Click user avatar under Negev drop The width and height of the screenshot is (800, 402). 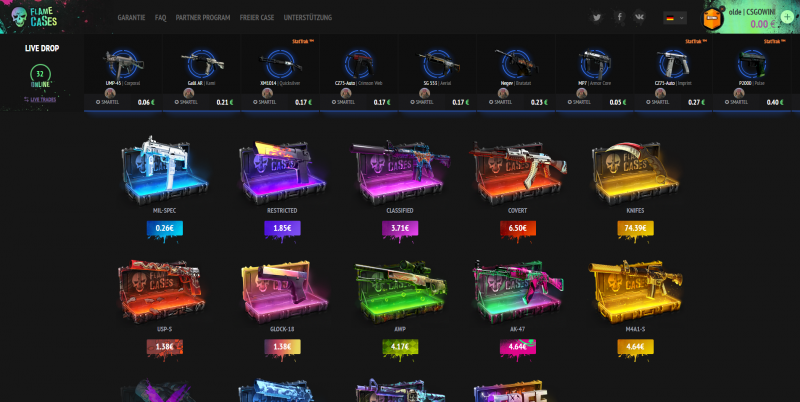(503, 93)
